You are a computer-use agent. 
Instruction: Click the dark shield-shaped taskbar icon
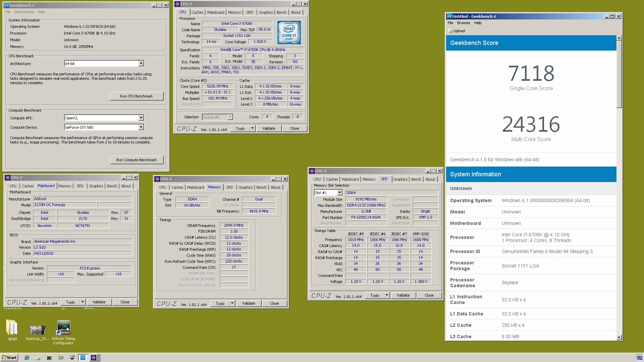[72, 358]
